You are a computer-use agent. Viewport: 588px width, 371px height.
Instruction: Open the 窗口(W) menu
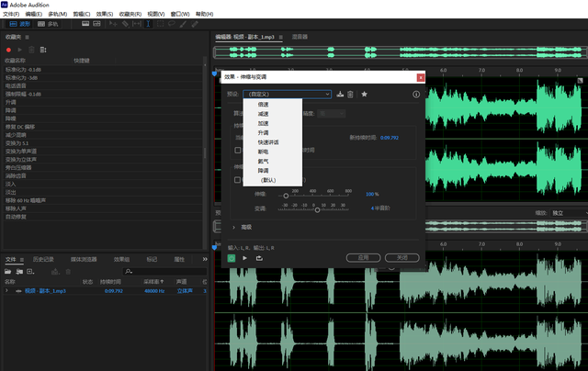coord(180,15)
